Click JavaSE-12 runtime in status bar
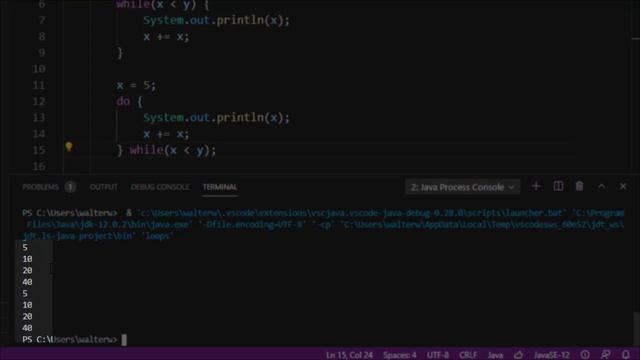640x360 pixels. click(x=551, y=355)
